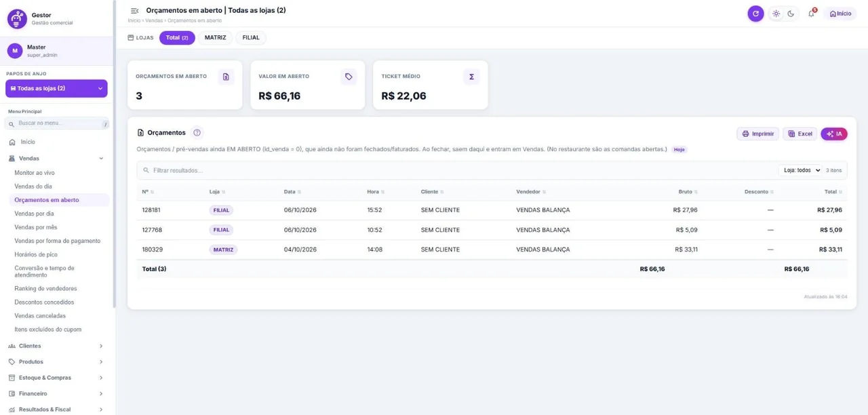The height and width of the screenshot is (415, 868).
Task: Click the Master user avatar
Action: click(15, 51)
